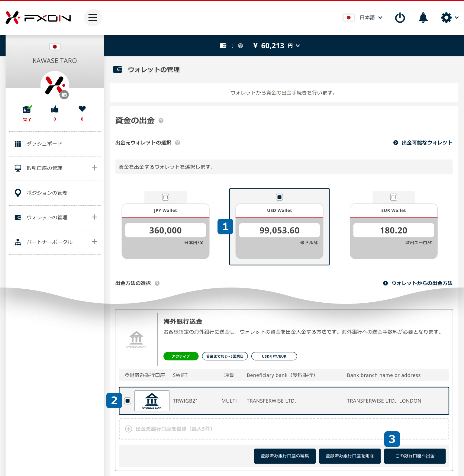Expand 取引口座の管理 plus icon
This screenshot has height=476, width=464.
[94, 168]
